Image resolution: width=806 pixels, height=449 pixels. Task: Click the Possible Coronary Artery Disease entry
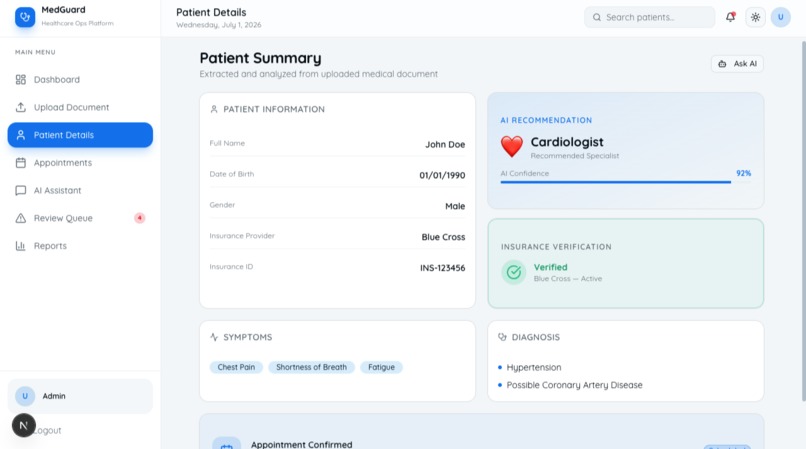pyautogui.click(x=574, y=385)
